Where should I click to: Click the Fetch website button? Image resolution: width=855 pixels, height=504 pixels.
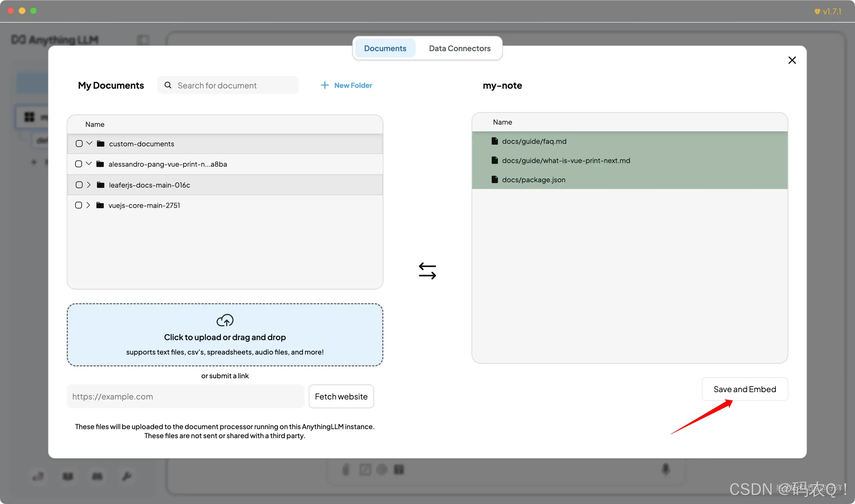click(x=341, y=396)
